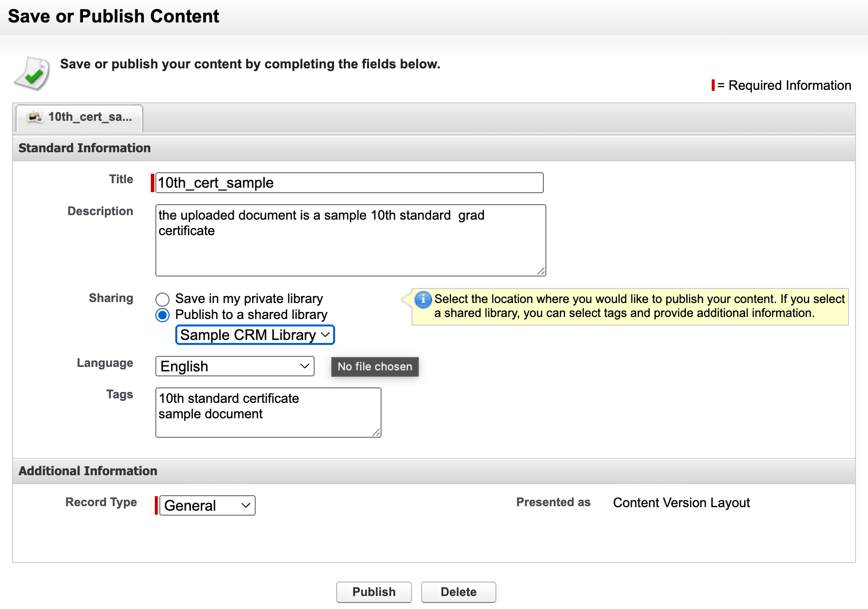
Task: Click the Standard Information section header
Action: click(84, 148)
